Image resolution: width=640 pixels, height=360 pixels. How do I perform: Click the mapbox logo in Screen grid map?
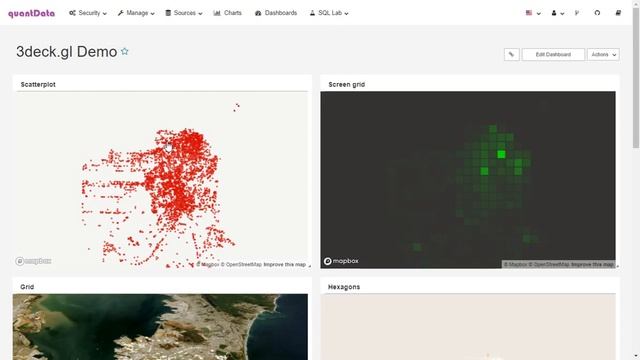coord(341,261)
